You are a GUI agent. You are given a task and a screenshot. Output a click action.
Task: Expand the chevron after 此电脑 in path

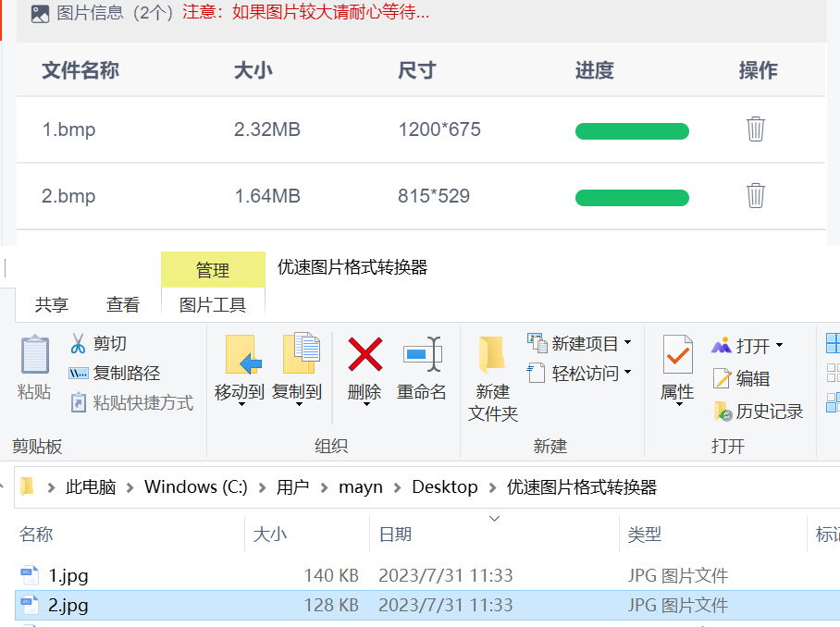point(130,487)
